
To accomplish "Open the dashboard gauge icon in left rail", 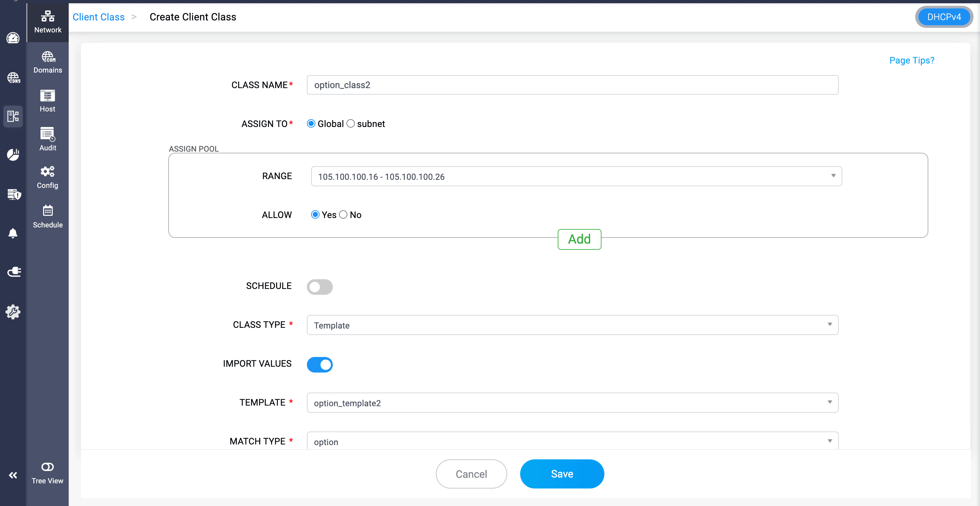I will tap(13, 38).
